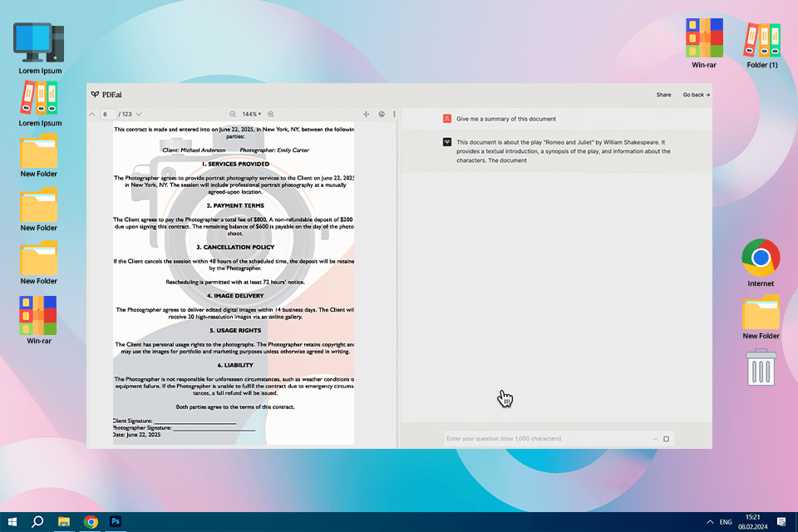
Task: Click the '6. LIABILITY' heading
Action: click(235, 365)
